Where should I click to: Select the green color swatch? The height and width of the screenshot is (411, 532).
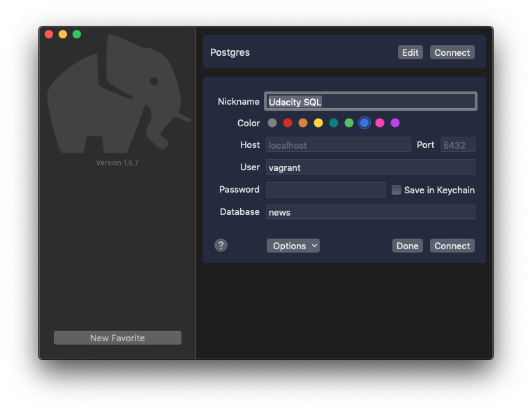[349, 123]
